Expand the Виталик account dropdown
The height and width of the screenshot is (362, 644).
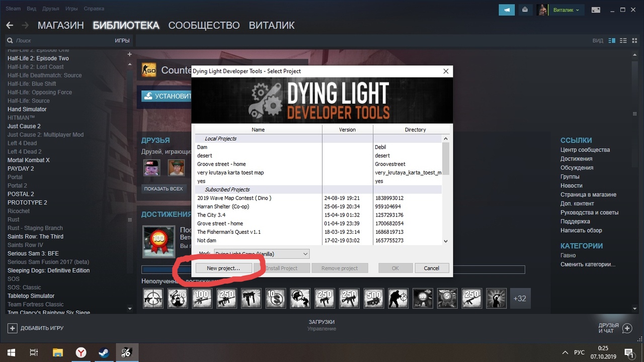pos(566,10)
